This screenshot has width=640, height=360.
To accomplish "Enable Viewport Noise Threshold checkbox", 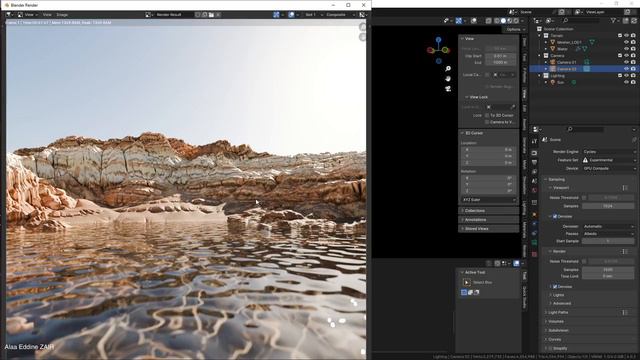I will pyautogui.click(x=584, y=198).
